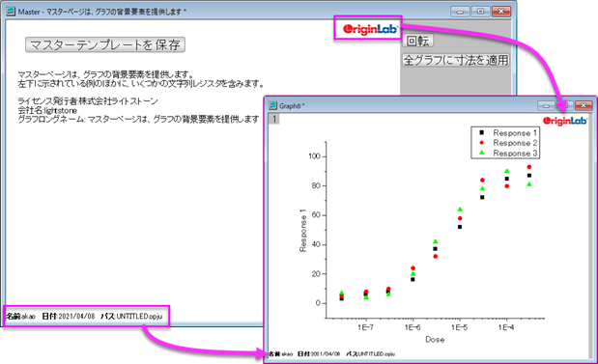This screenshot has height=364, width=598.
Task: Click the 回転 button in Master window
Action: pyautogui.click(x=418, y=41)
